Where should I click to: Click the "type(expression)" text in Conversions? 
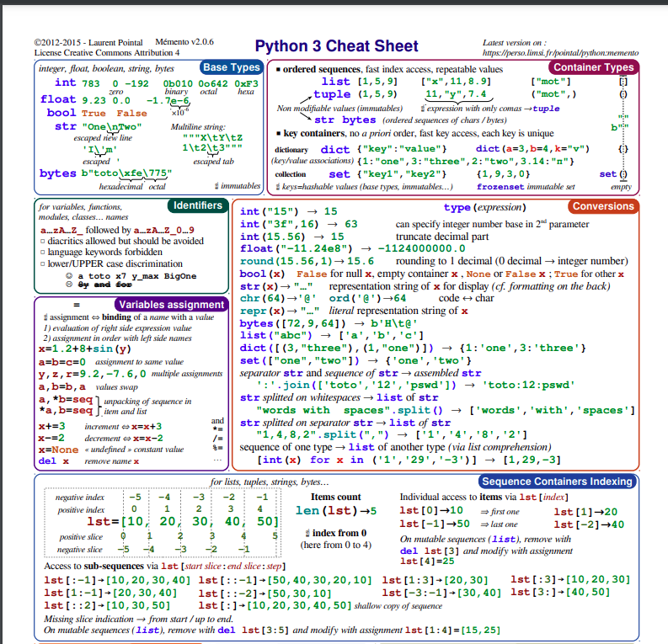(485, 207)
